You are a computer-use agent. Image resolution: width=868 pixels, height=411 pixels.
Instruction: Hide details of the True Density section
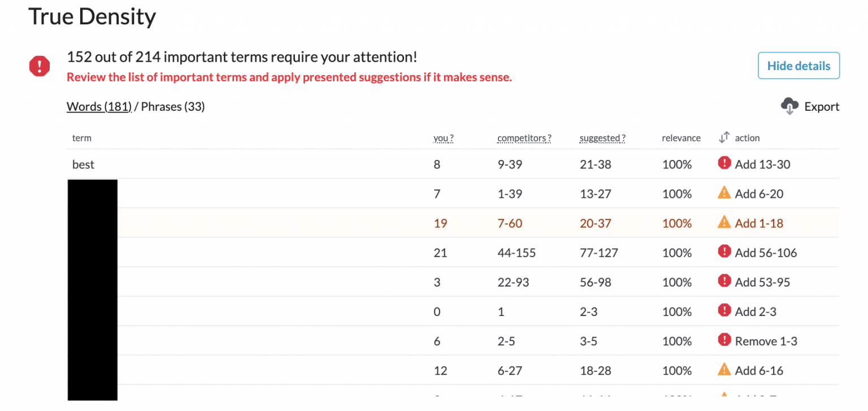798,66
